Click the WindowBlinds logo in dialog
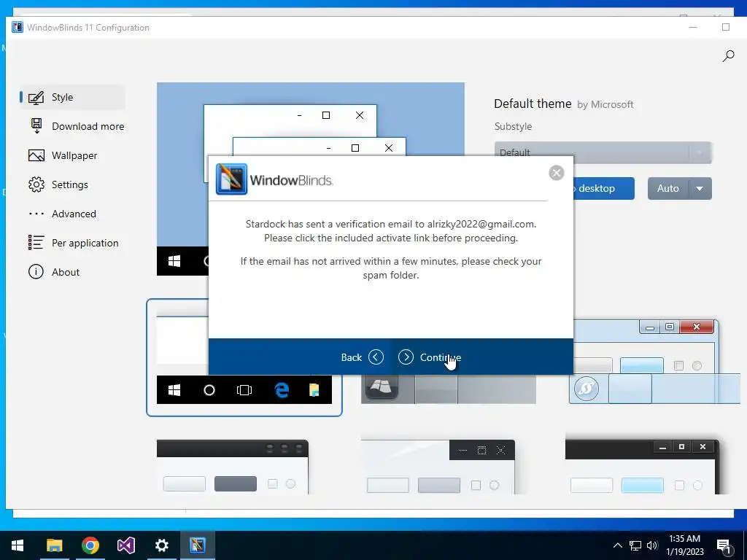The width and height of the screenshot is (747, 560). [x=274, y=179]
